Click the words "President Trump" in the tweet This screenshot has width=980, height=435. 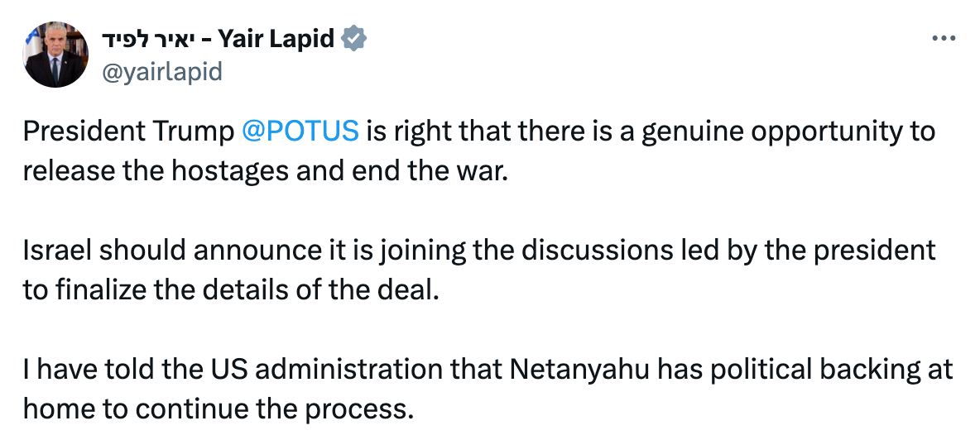(128, 131)
